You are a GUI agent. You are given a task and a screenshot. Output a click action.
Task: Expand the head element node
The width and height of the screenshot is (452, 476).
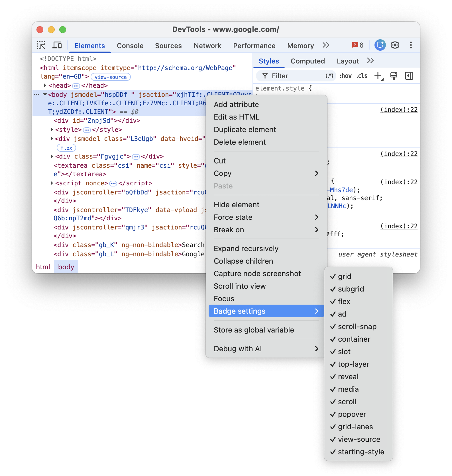pos(45,85)
